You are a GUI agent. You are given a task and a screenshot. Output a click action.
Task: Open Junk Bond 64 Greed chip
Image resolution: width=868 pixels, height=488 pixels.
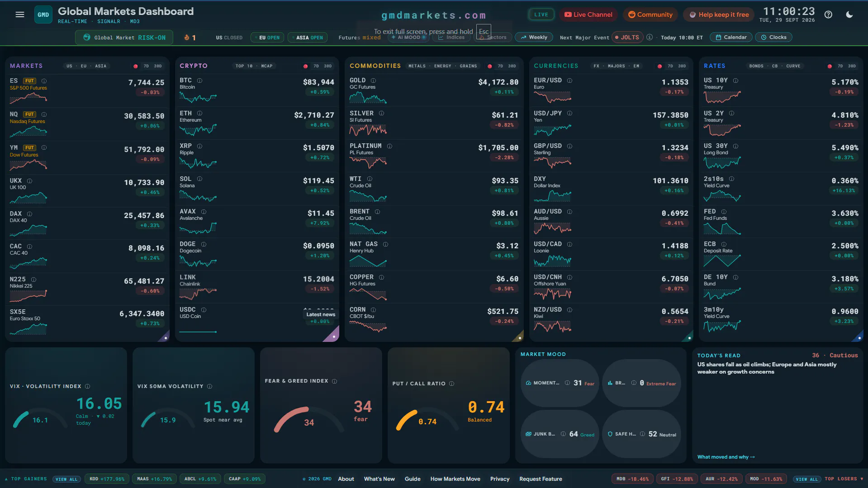[560, 434]
